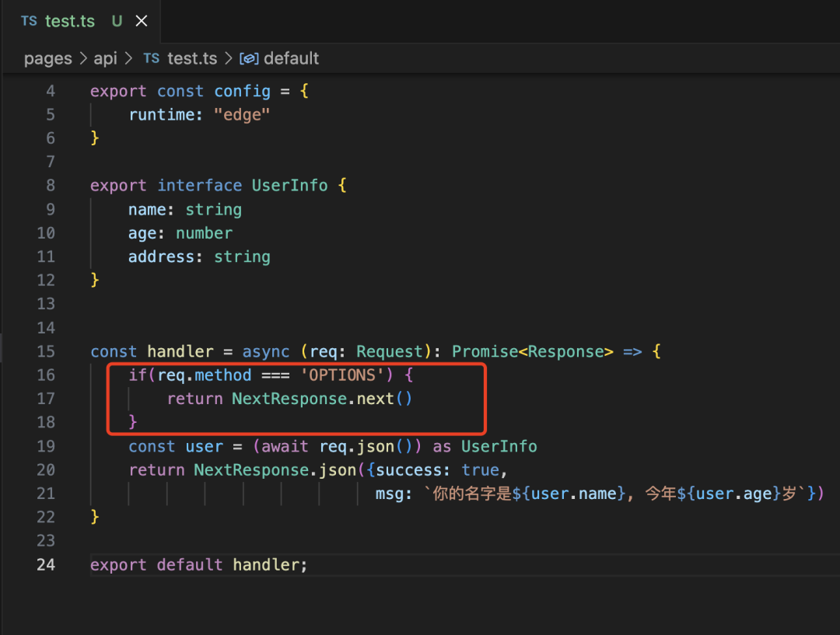840x635 pixels.
Task: Click the U untracked status badge on tab
Action: [x=117, y=21]
